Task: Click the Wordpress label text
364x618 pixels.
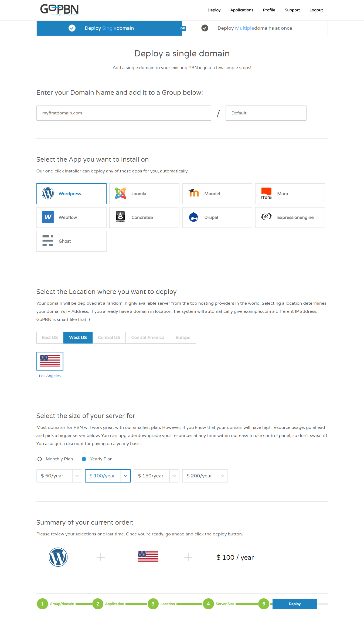Action: point(70,194)
